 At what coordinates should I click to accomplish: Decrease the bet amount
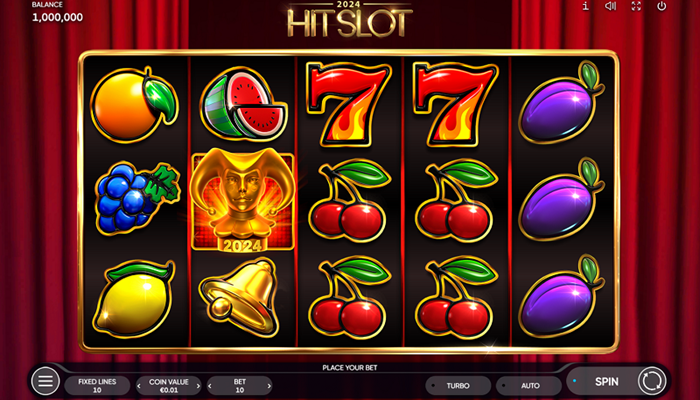pos(210,386)
